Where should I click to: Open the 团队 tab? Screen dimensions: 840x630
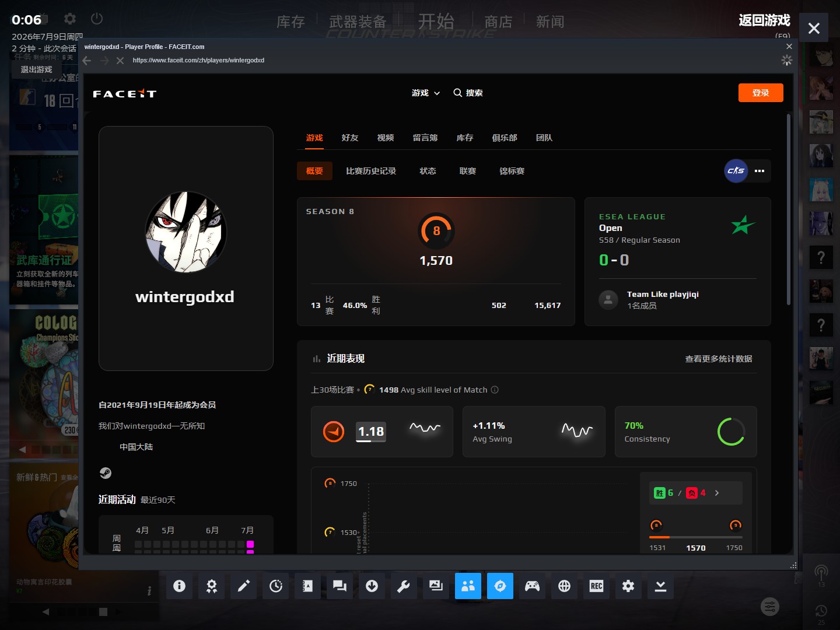click(x=544, y=138)
